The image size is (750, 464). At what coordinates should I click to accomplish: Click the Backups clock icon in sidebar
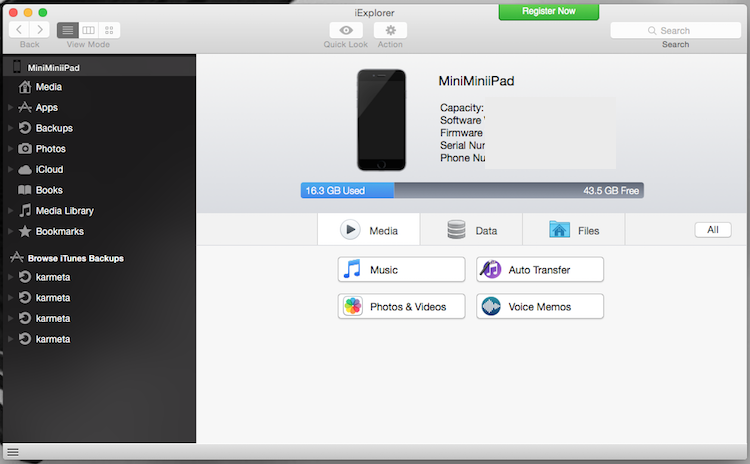[25, 128]
